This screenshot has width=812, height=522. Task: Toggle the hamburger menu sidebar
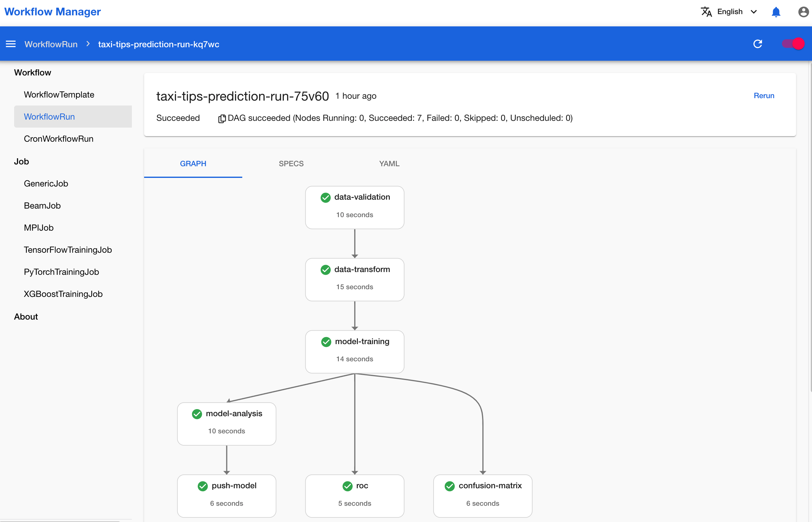(10, 43)
